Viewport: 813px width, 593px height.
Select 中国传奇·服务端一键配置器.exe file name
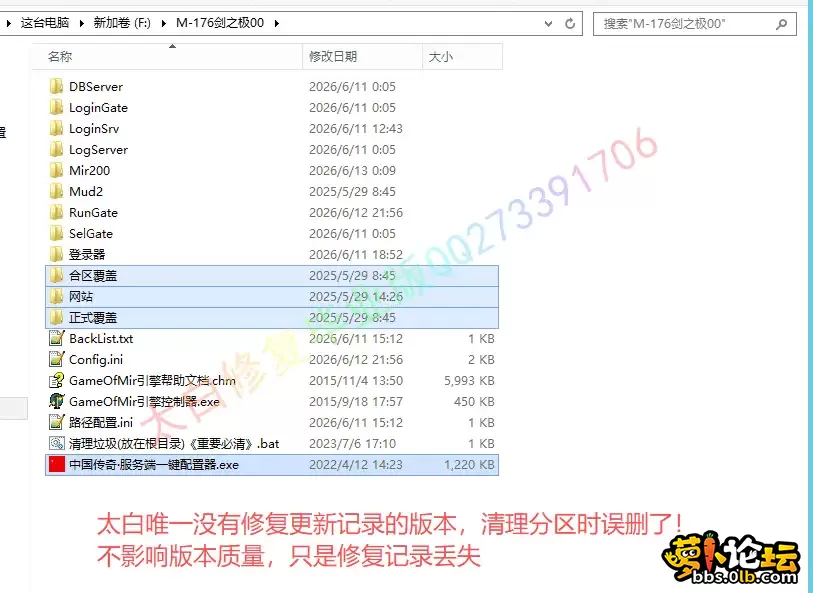154,464
